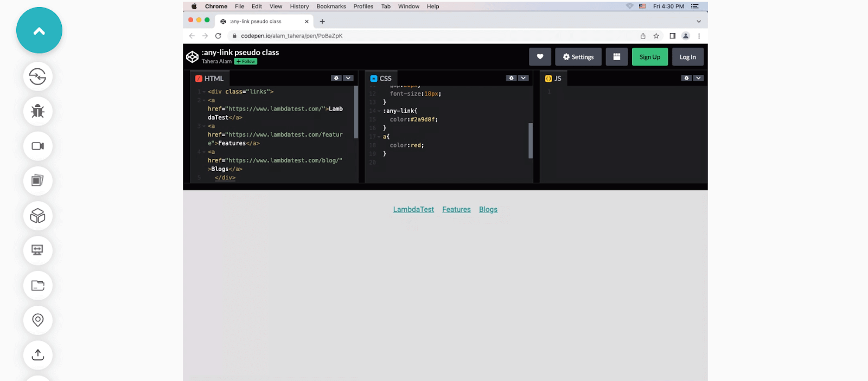Open the CSS panel dropdown arrow
Viewport: 868px width, 381px height.
tap(523, 78)
